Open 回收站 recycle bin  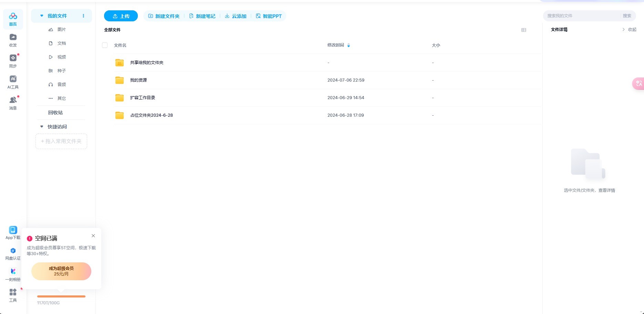point(55,113)
